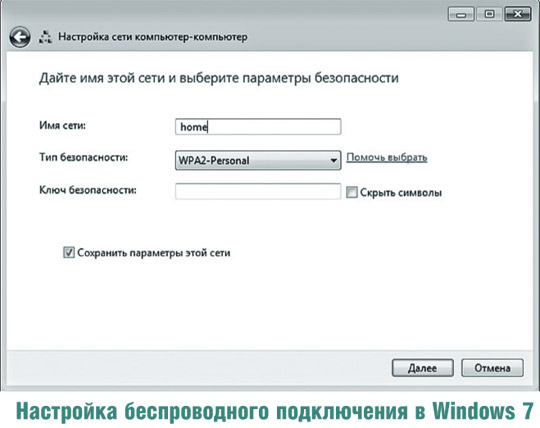Click the Тип безопасности: label
This screenshot has width=540, height=428.
click(x=84, y=157)
